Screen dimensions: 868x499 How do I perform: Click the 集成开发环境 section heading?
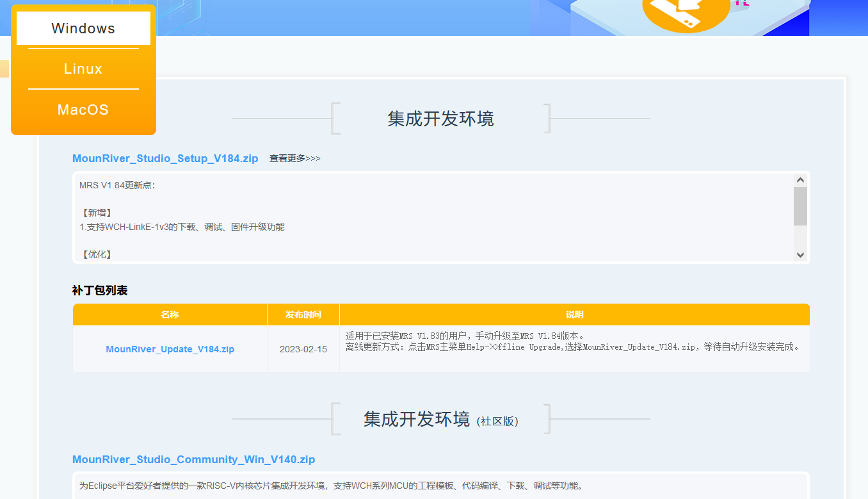click(440, 119)
